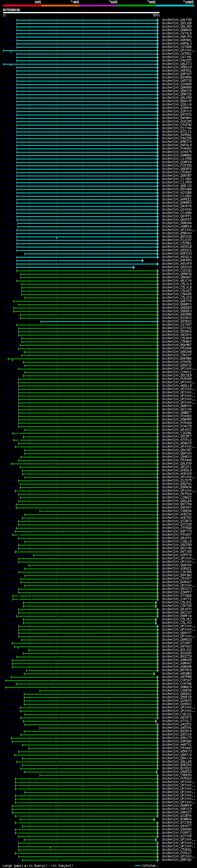197x868 pixels.
Task: Select the UniRef100_B4FRM3 label
Action: pyautogui.click(x=176, y=260)
